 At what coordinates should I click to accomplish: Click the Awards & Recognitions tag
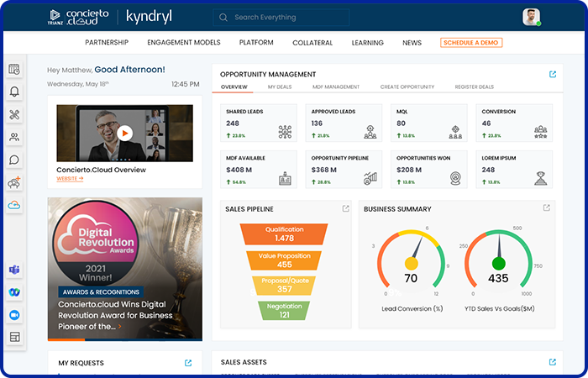[x=101, y=292]
